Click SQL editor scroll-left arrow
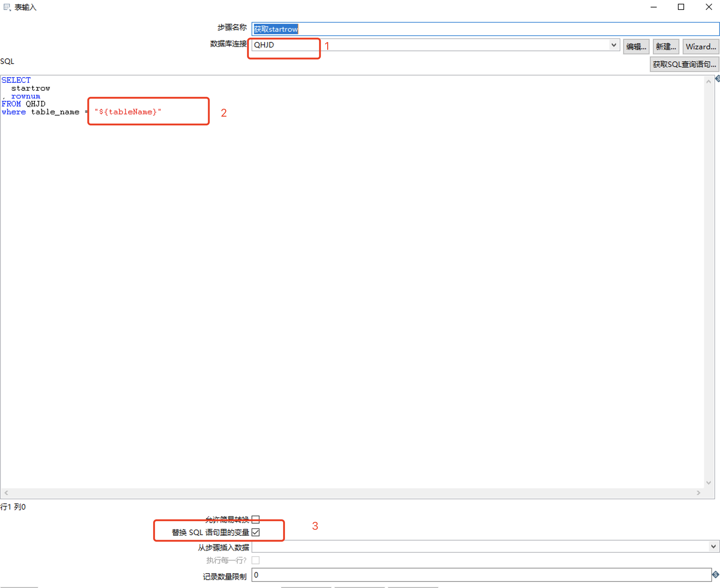The image size is (720, 588). pos(6,493)
